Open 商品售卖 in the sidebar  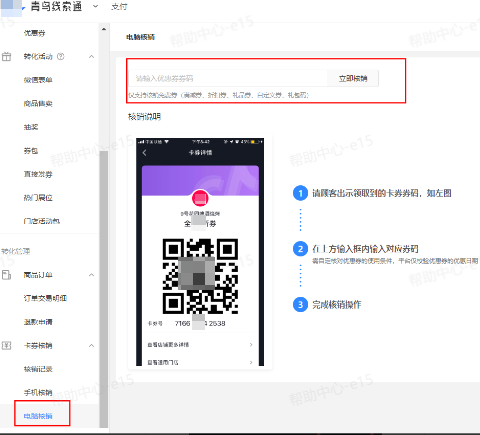click(x=38, y=104)
